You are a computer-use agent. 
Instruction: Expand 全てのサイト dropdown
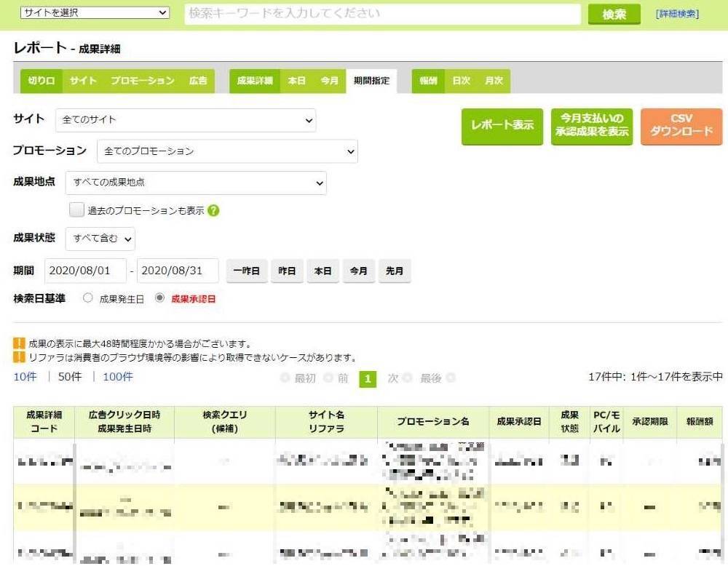click(x=186, y=120)
